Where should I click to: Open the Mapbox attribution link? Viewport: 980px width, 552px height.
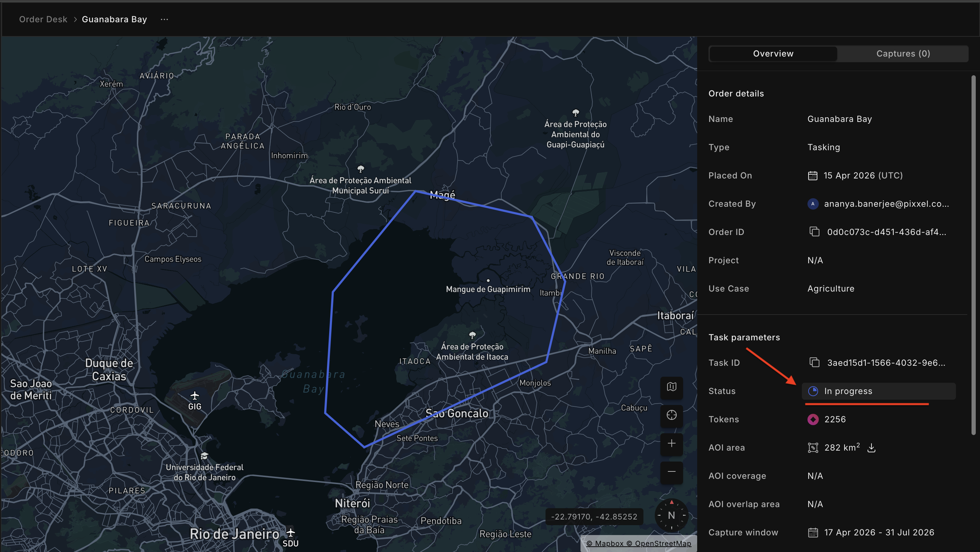tap(605, 544)
